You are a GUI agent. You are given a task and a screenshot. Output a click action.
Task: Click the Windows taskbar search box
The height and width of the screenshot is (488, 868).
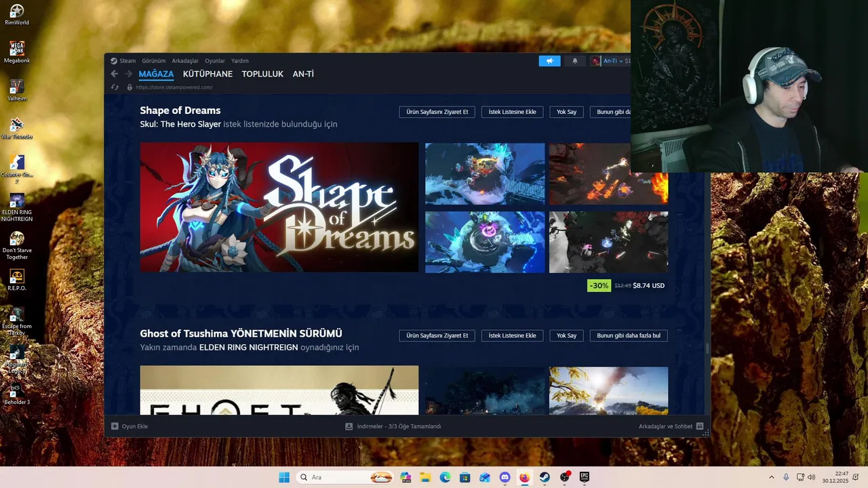[x=347, y=477]
